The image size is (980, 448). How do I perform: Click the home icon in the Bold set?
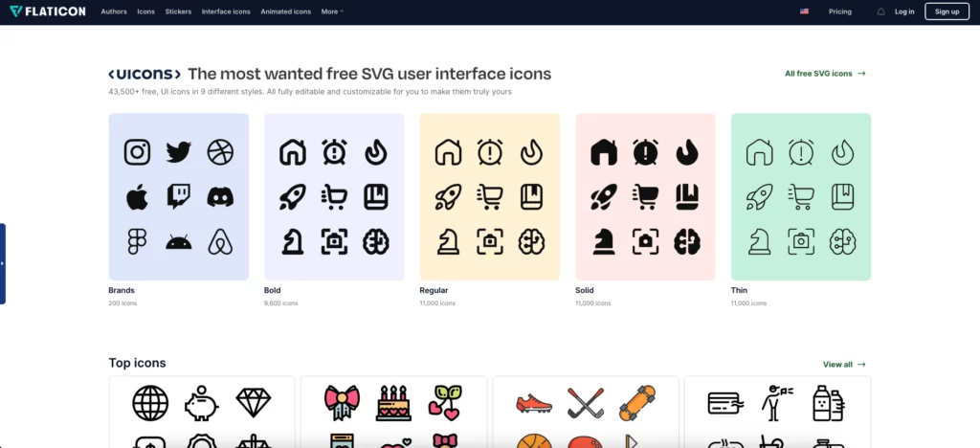coord(293,152)
